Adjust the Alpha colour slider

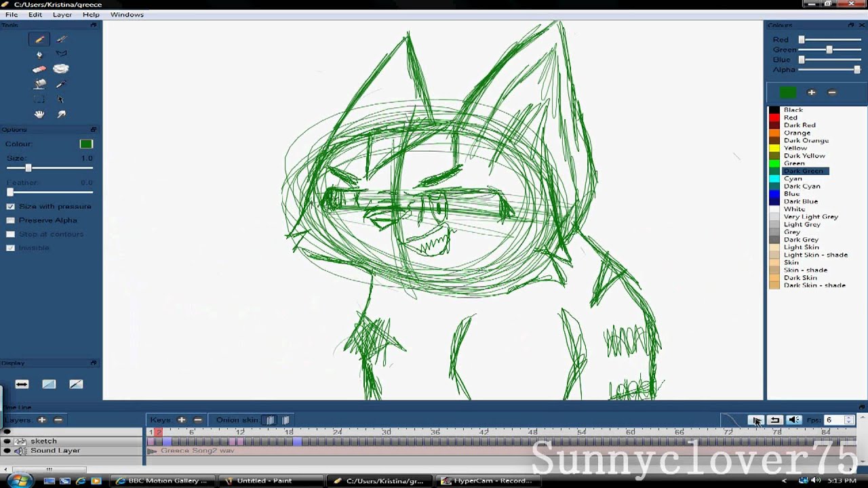(x=830, y=69)
